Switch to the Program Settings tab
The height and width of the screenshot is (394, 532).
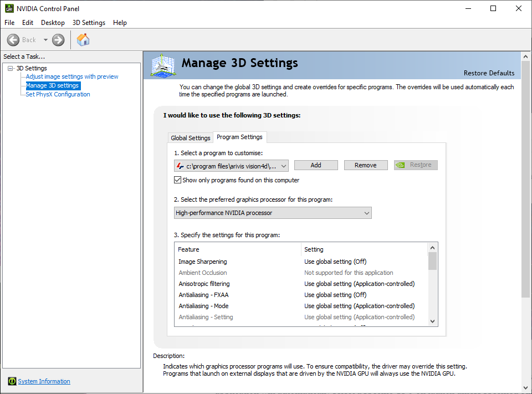point(239,137)
